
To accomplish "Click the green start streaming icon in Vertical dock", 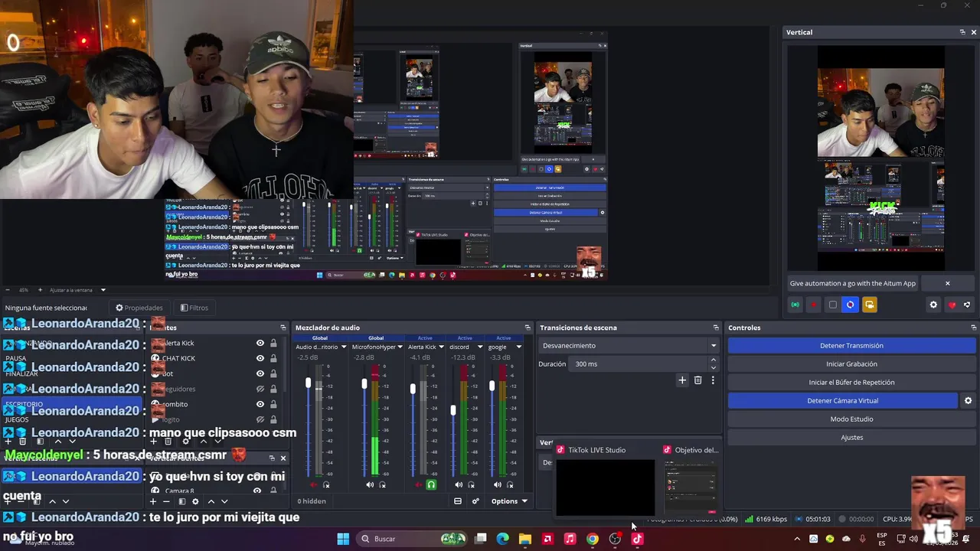I will point(795,305).
